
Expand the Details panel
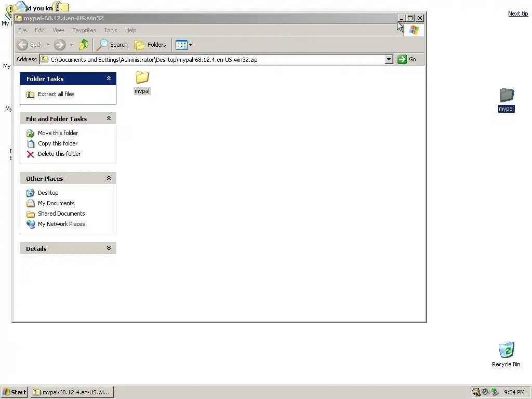pyautogui.click(x=109, y=248)
